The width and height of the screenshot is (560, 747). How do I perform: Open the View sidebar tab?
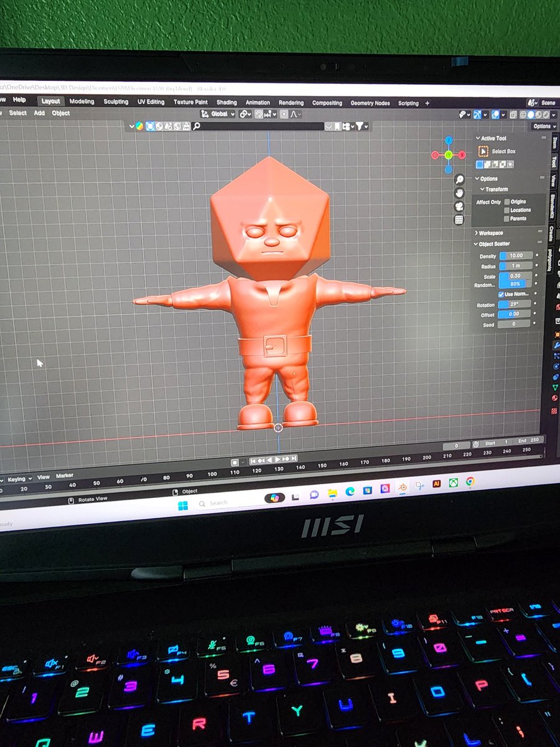coord(553,181)
